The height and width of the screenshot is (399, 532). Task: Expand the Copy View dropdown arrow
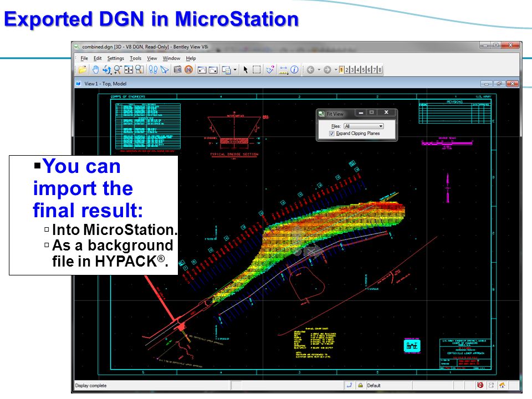point(235,70)
